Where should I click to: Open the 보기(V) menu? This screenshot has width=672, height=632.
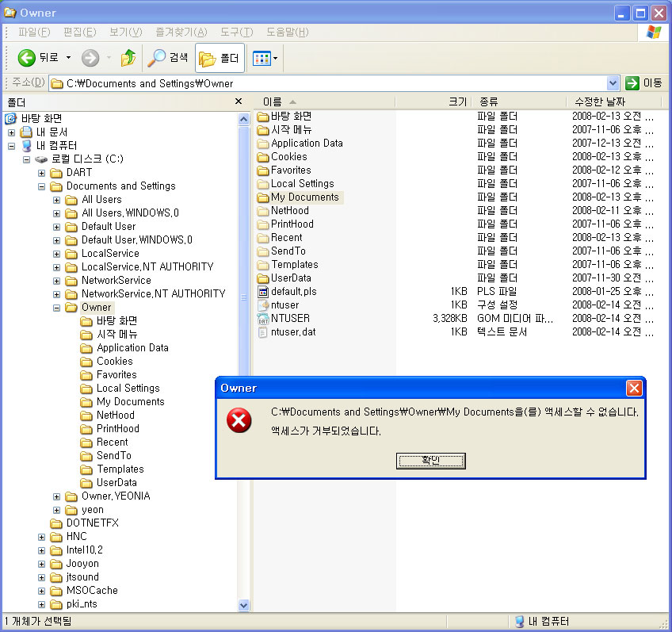[x=125, y=33]
